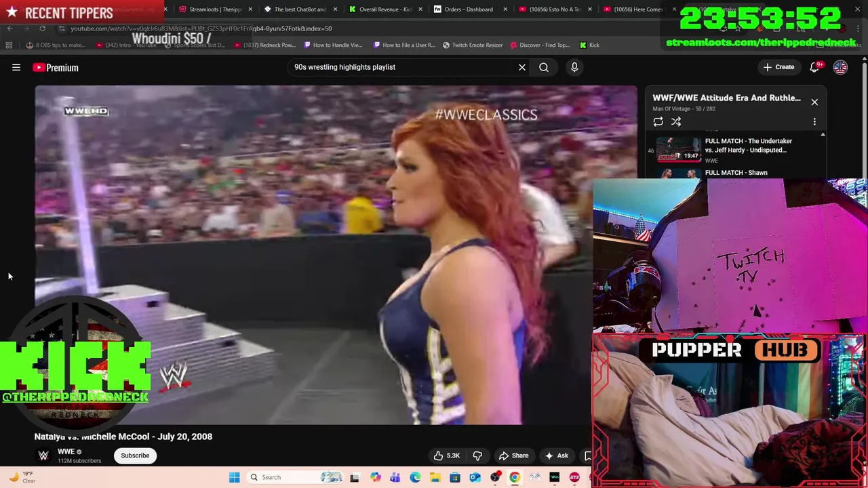The image size is (868, 488).
Task: Click taskbar Search box
Action: coord(296,477)
